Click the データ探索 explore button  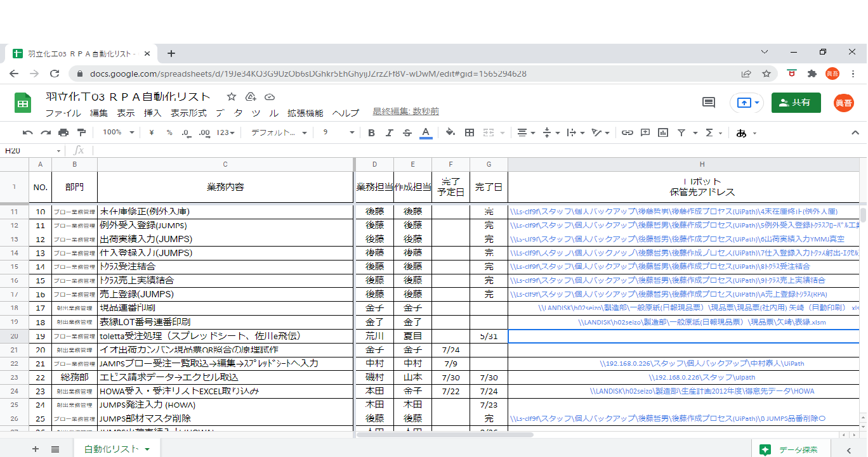click(791, 449)
